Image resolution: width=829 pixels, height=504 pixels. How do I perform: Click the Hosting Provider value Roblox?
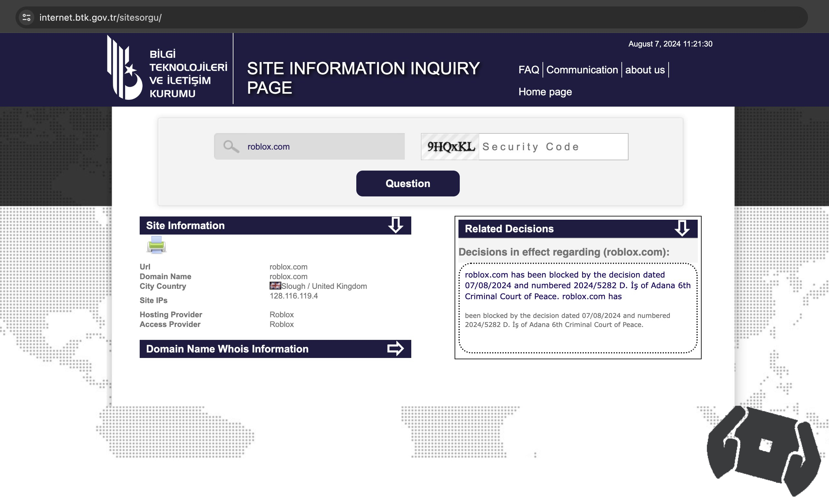282,314
